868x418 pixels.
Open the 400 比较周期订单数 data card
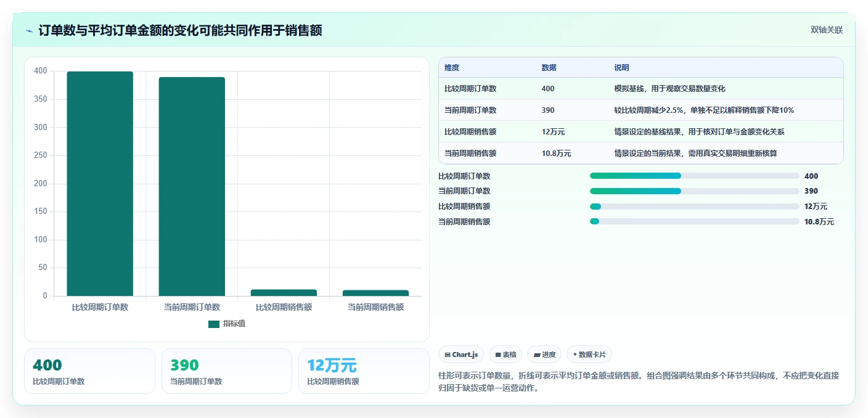(x=89, y=371)
